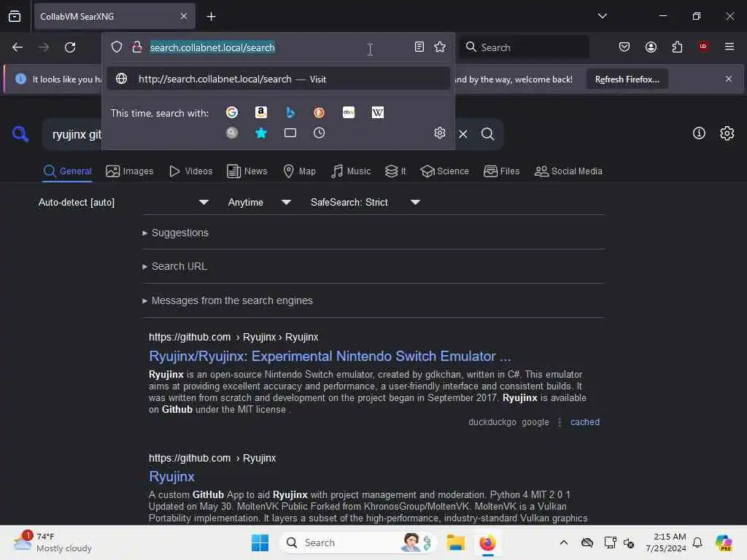This screenshot has height=560, width=747.
Task: Expand the Search URL section
Action: pos(175,267)
